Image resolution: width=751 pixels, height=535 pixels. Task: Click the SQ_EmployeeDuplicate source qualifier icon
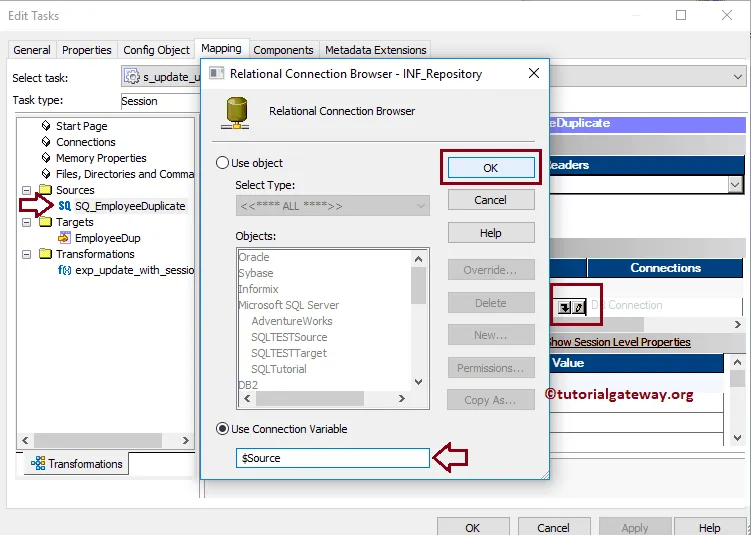pos(65,206)
